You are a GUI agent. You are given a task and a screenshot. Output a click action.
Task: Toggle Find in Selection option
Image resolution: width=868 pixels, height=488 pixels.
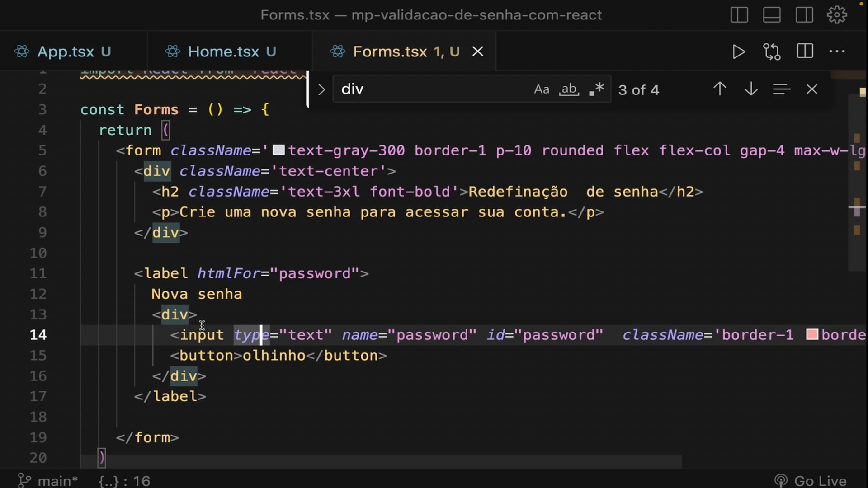tap(781, 89)
